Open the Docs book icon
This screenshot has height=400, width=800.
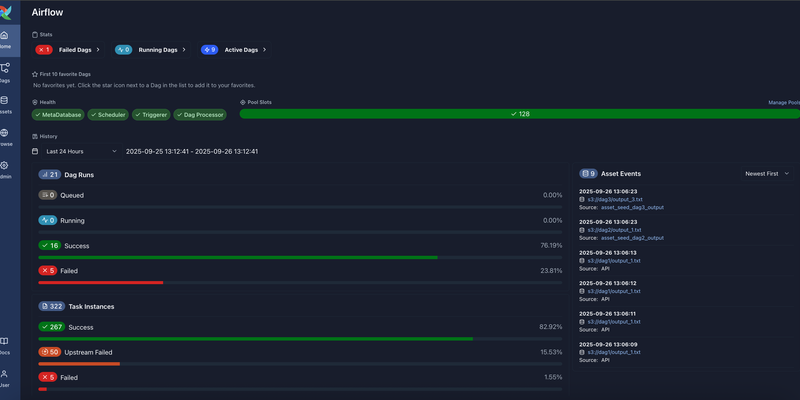point(5,341)
